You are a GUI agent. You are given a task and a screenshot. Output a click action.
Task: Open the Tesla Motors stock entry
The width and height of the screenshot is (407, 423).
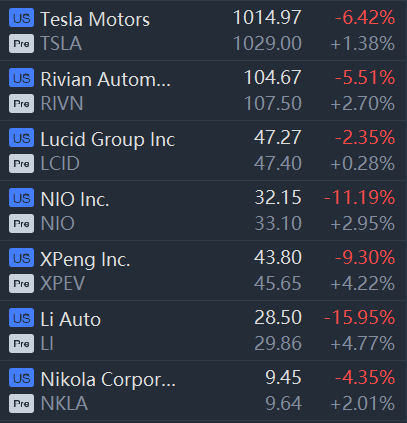click(x=95, y=19)
